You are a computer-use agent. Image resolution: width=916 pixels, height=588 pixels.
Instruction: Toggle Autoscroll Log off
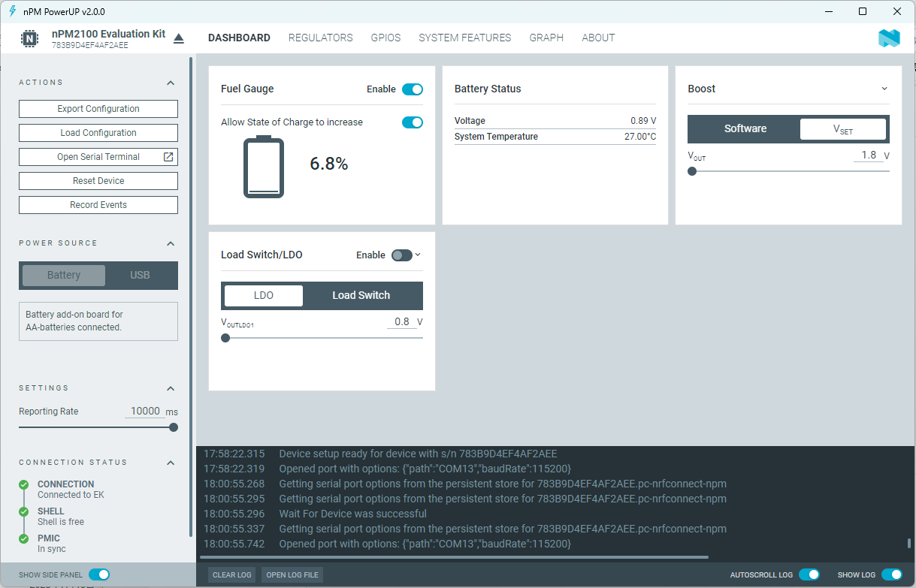(809, 574)
